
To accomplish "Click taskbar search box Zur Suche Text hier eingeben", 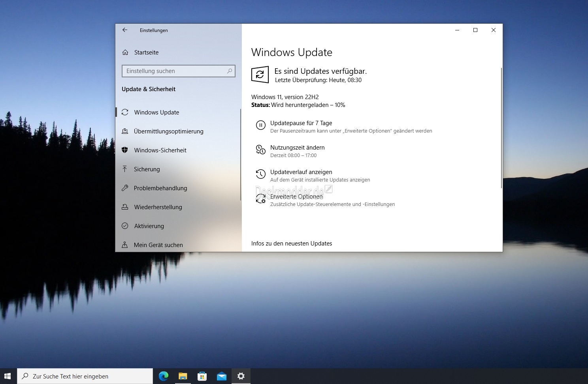I will (85, 376).
